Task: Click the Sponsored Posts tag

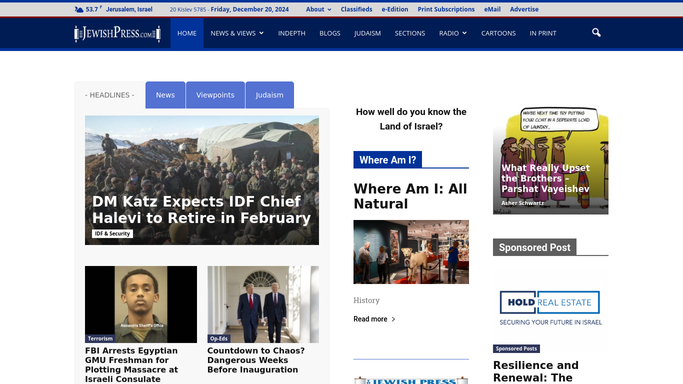Action: (x=517, y=349)
